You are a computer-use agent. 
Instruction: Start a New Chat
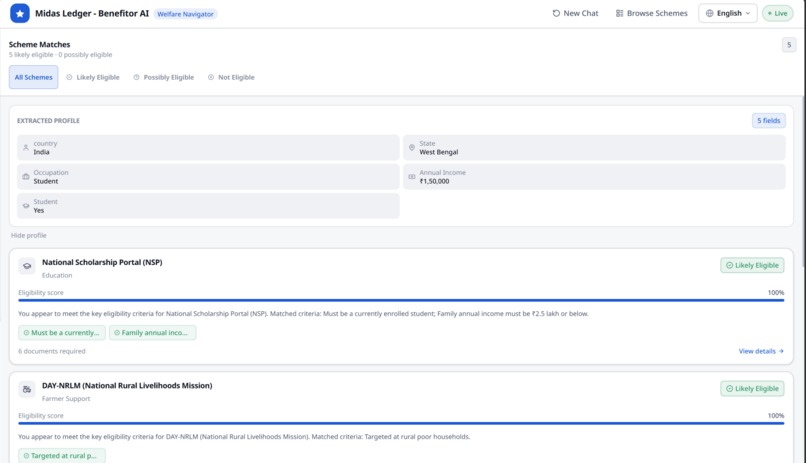pyautogui.click(x=575, y=13)
